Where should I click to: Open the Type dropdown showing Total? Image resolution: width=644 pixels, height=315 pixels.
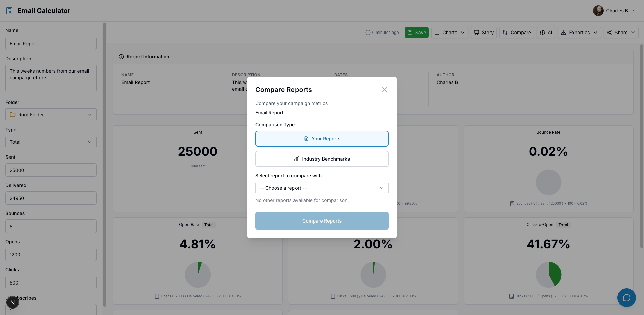(51, 142)
